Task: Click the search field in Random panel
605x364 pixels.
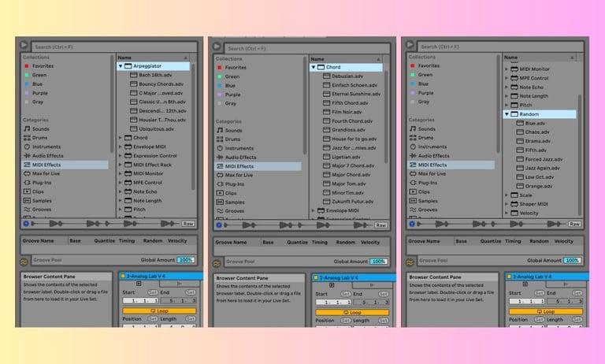Action: coord(500,46)
